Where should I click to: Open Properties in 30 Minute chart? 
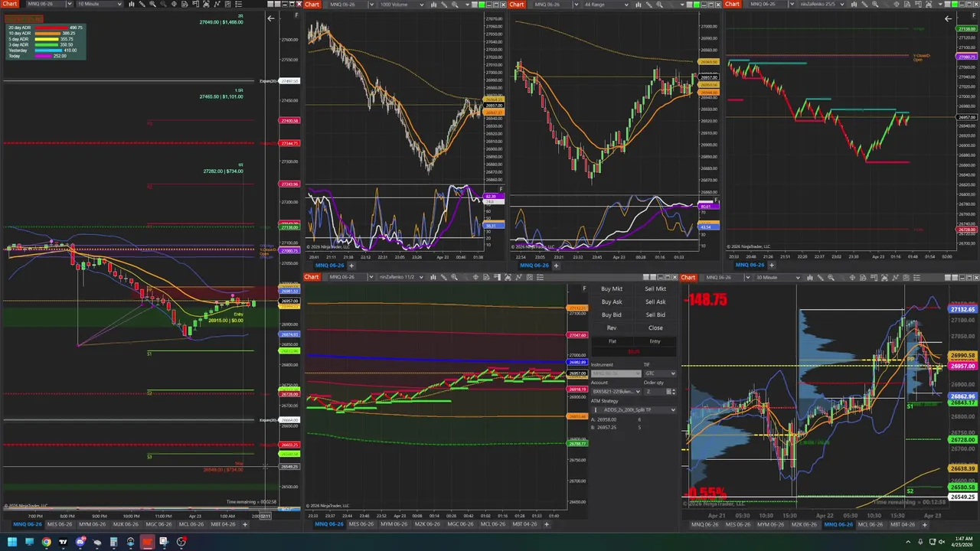point(918,277)
